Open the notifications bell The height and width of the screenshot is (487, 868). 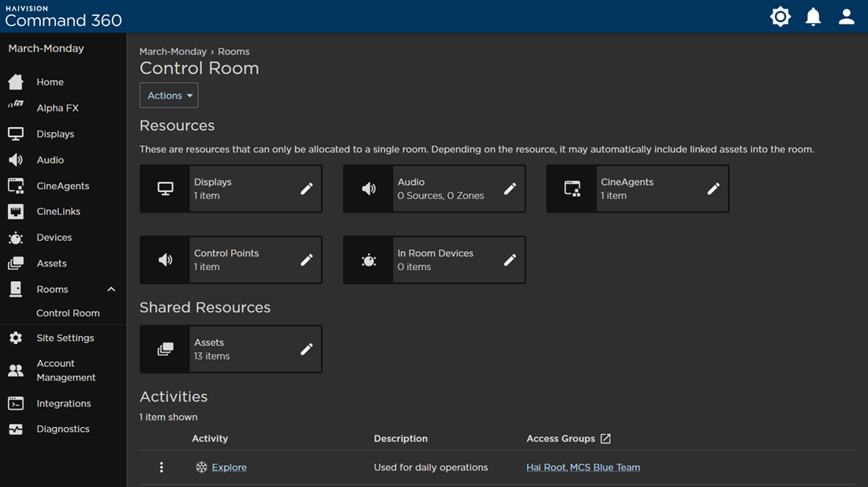[x=814, y=17]
